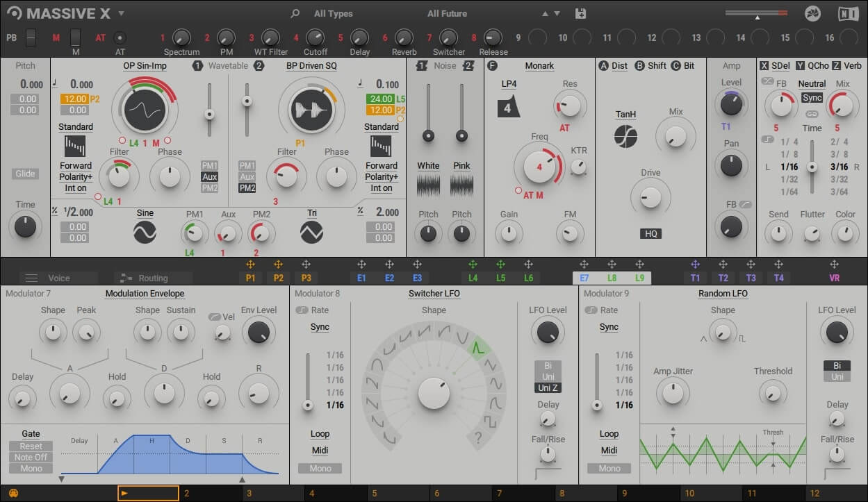Switch to the Routing tab
868x502 pixels.
(152, 277)
